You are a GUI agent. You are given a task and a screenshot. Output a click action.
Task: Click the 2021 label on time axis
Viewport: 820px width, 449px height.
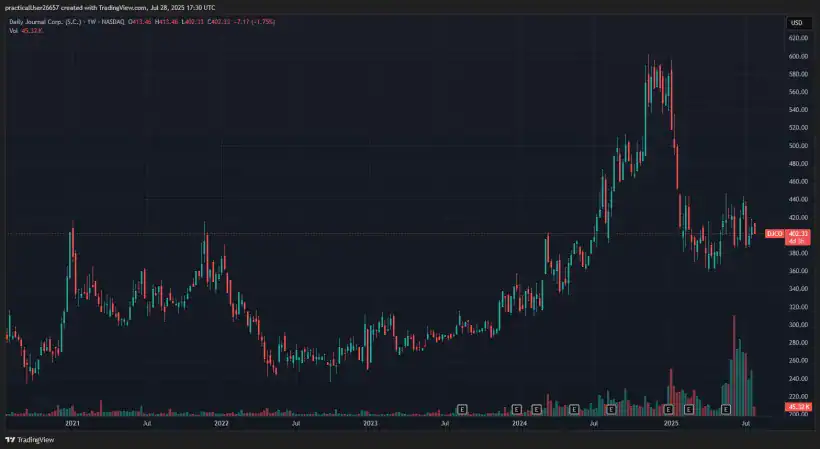(72, 424)
